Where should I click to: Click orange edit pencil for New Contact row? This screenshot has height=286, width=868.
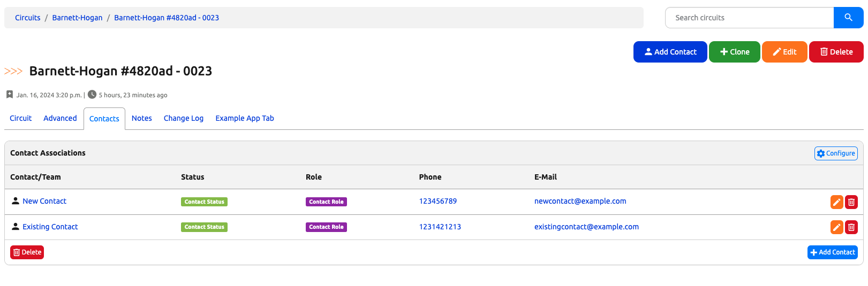(836, 202)
